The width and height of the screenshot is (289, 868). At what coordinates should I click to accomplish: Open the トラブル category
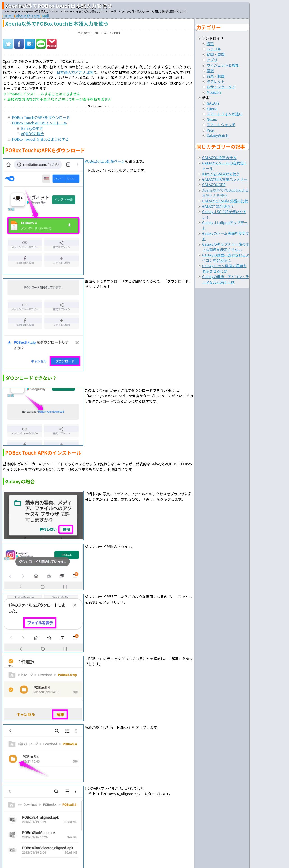(x=214, y=49)
